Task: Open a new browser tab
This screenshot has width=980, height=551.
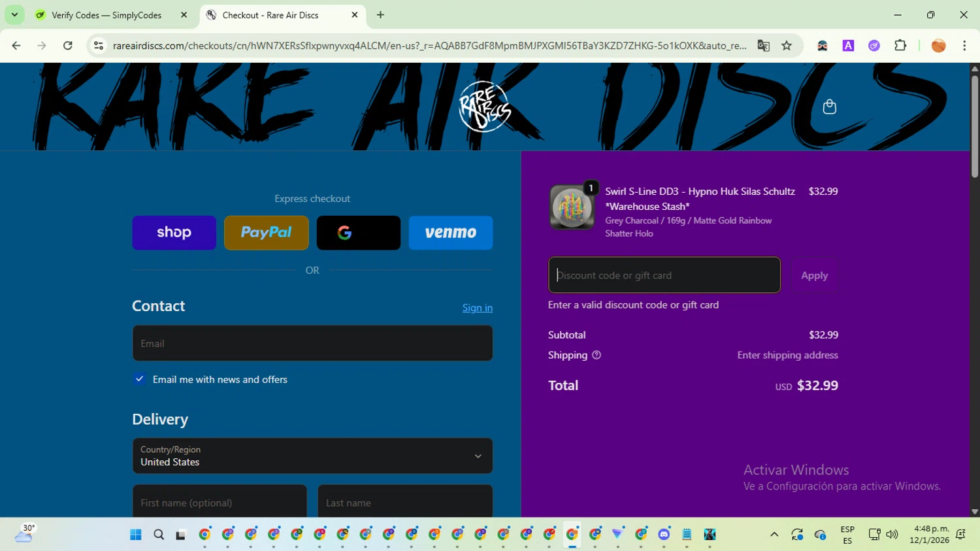Action: click(x=380, y=15)
